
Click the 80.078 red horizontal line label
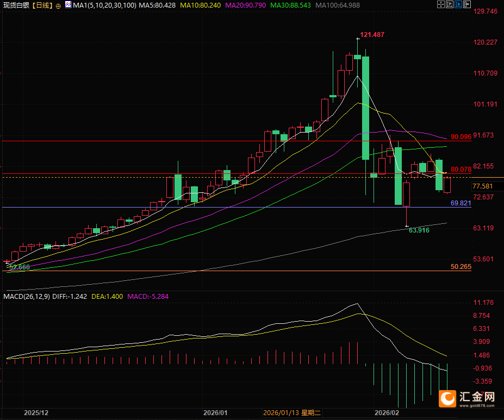tap(461, 169)
